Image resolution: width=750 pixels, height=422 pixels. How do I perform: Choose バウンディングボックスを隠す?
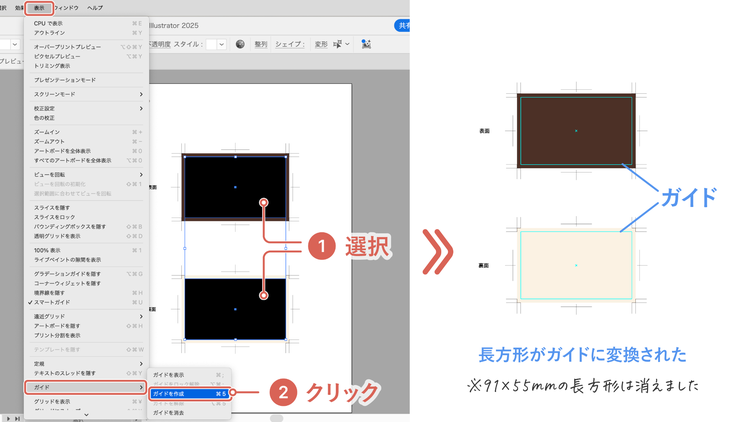tap(87, 226)
